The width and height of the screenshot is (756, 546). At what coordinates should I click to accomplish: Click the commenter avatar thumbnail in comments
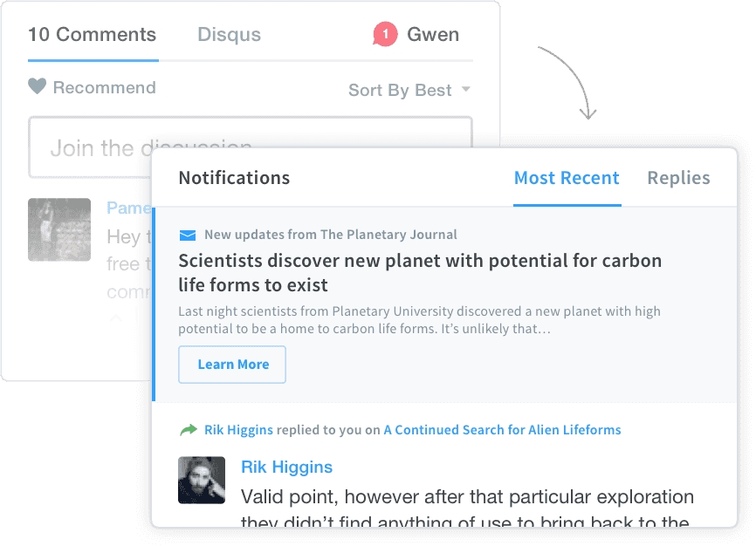point(59,229)
